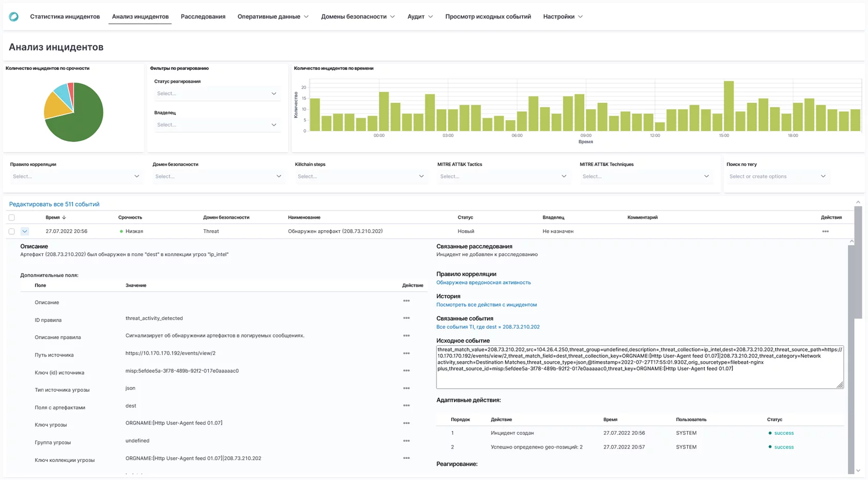
Task: Click the Редактировать все 511 событий link
Action: 54,204
